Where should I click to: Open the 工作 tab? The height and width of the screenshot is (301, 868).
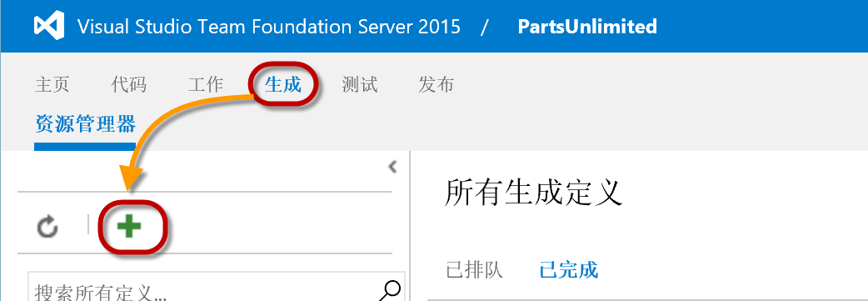pyautogui.click(x=206, y=85)
